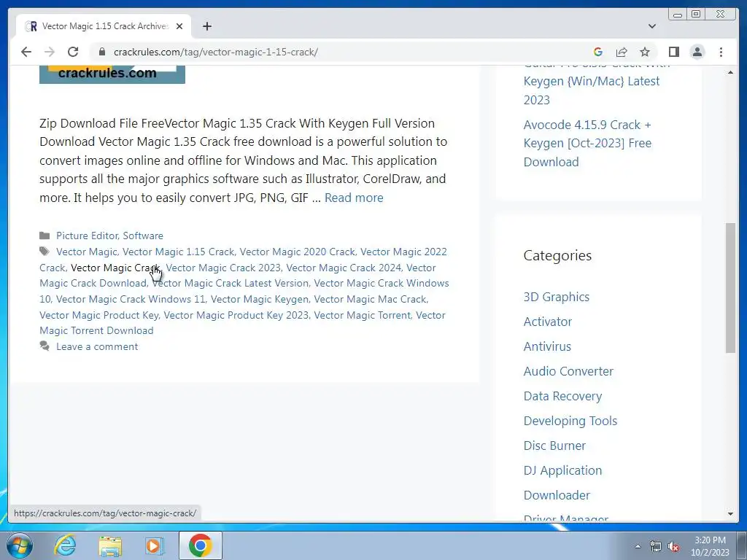Open the Vector Magic Product Key 2023 tag
The height and width of the screenshot is (560, 747).
tap(236, 315)
